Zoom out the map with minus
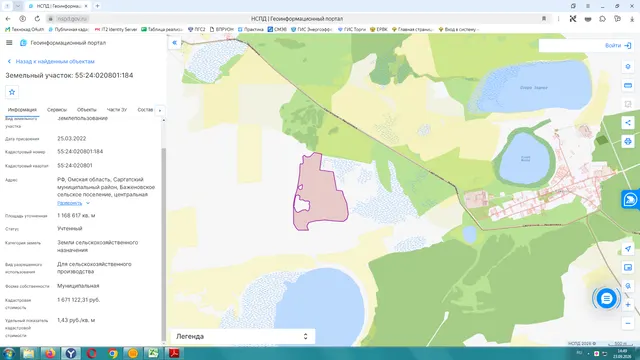Image resolution: width=640 pixels, height=360 pixels. click(628, 323)
